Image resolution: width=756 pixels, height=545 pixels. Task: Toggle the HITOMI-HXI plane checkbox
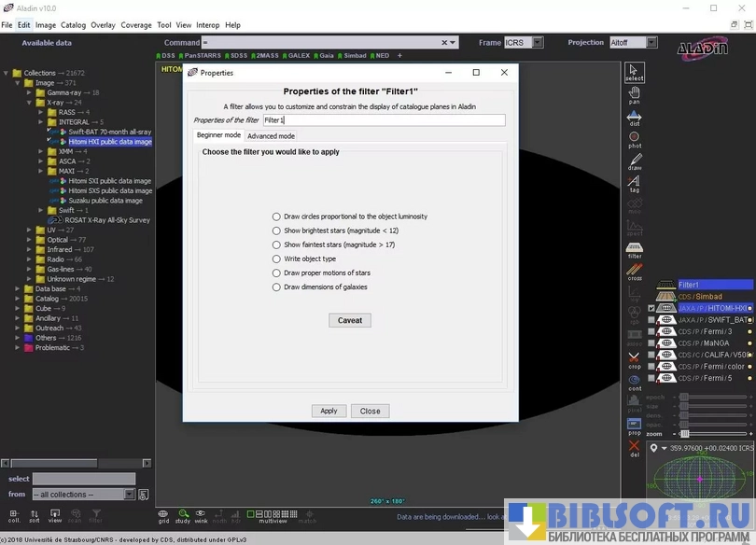click(x=651, y=308)
